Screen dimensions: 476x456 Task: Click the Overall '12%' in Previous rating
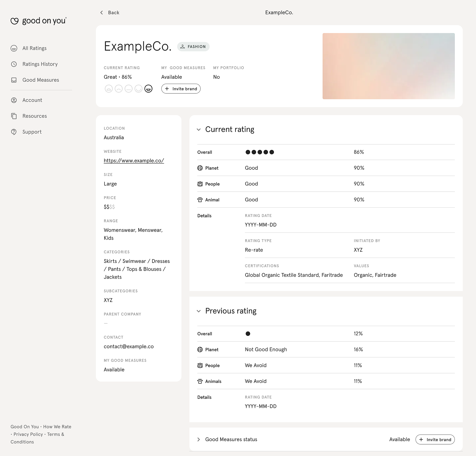coord(358,334)
